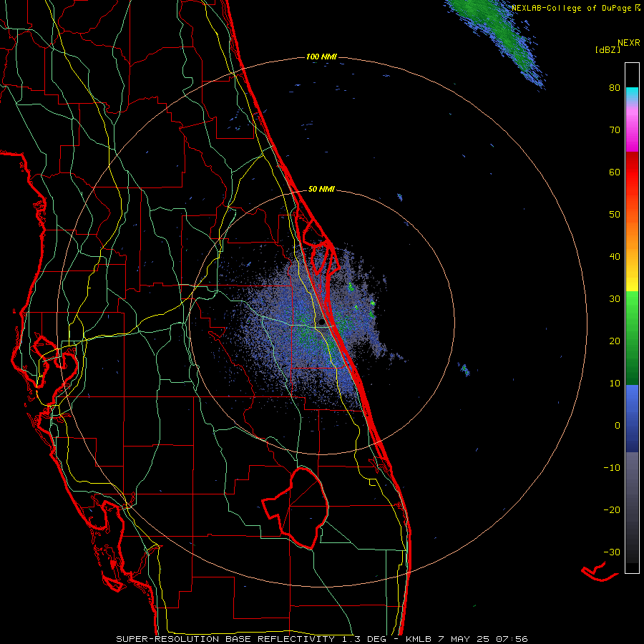Click the -20 value on the dBZ scale
This screenshot has width=644, height=644.
[x=612, y=510]
